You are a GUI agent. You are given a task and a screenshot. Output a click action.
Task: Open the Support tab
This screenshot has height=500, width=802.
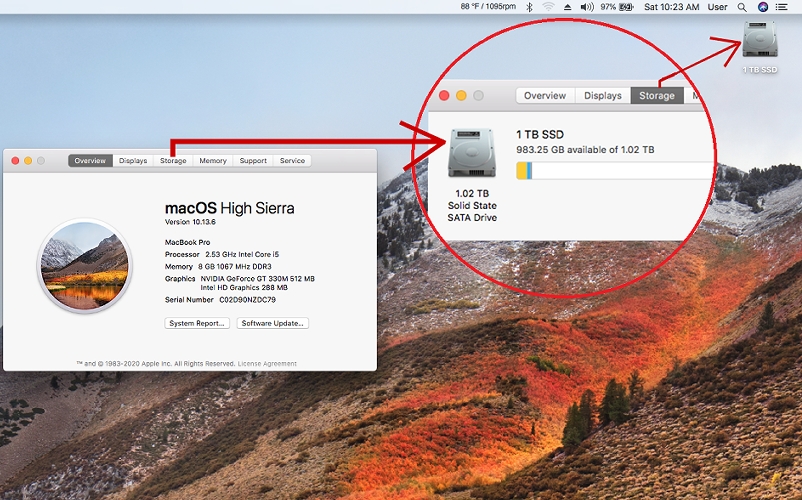253,161
